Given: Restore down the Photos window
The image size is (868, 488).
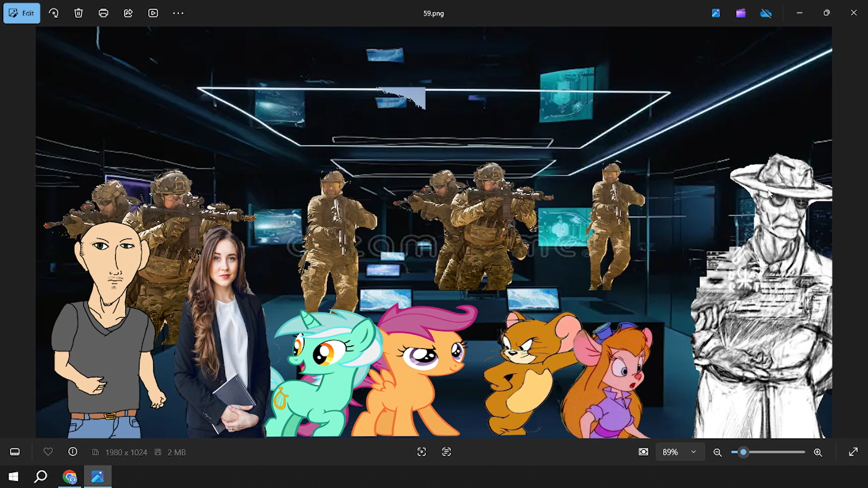Looking at the screenshot, I should [x=826, y=13].
